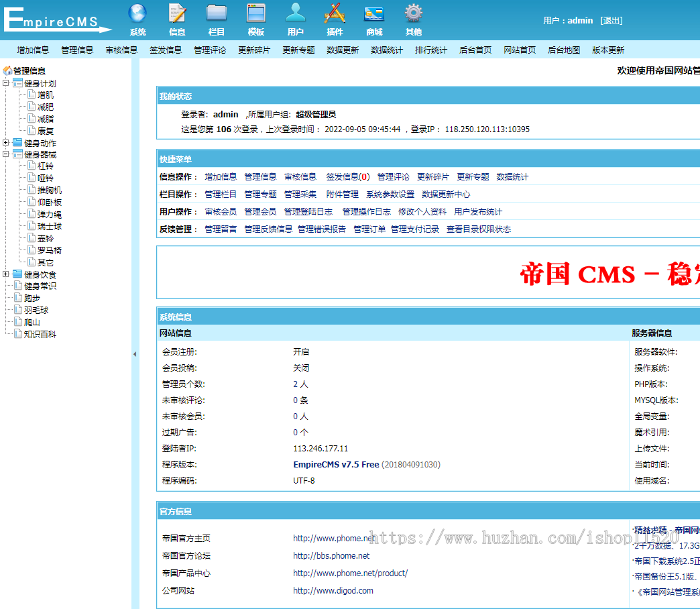Open the 弹力绳 tree item
This screenshot has width=700, height=609.
(x=49, y=215)
